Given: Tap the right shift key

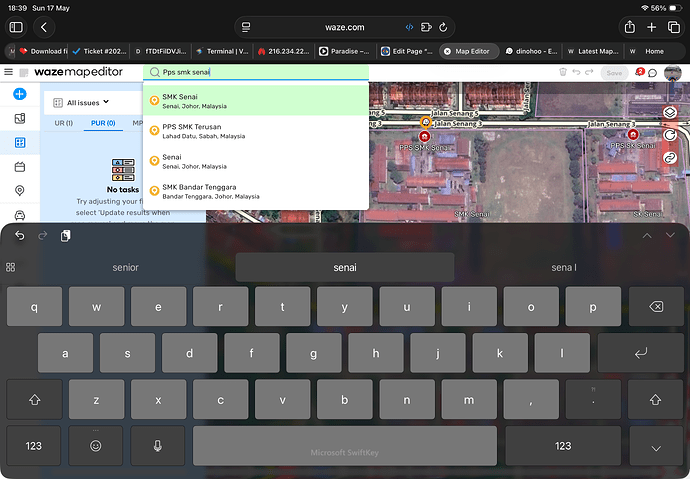Looking at the screenshot, I should (x=655, y=399).
